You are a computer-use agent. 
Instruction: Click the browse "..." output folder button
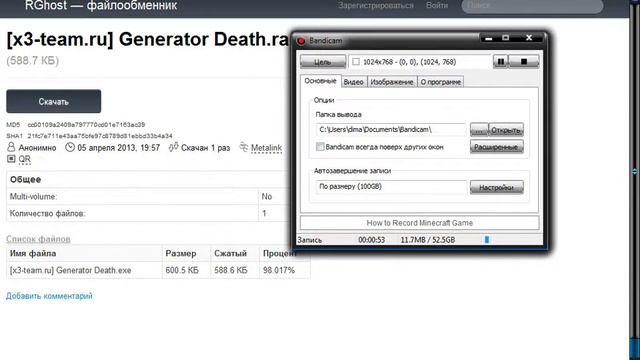coord(479,130)
